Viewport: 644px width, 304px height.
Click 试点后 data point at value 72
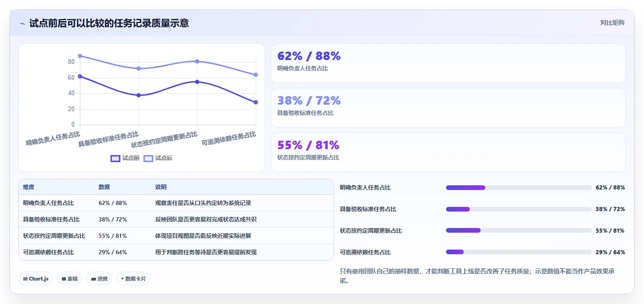[138, 68]
